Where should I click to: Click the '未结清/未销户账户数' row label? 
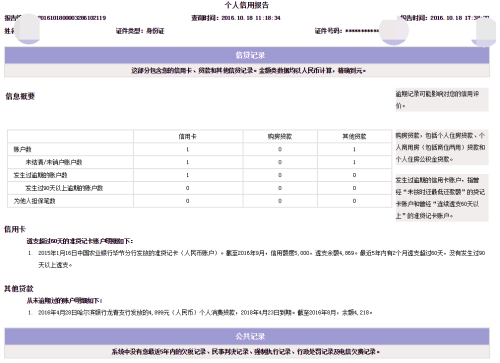point(54,162)
